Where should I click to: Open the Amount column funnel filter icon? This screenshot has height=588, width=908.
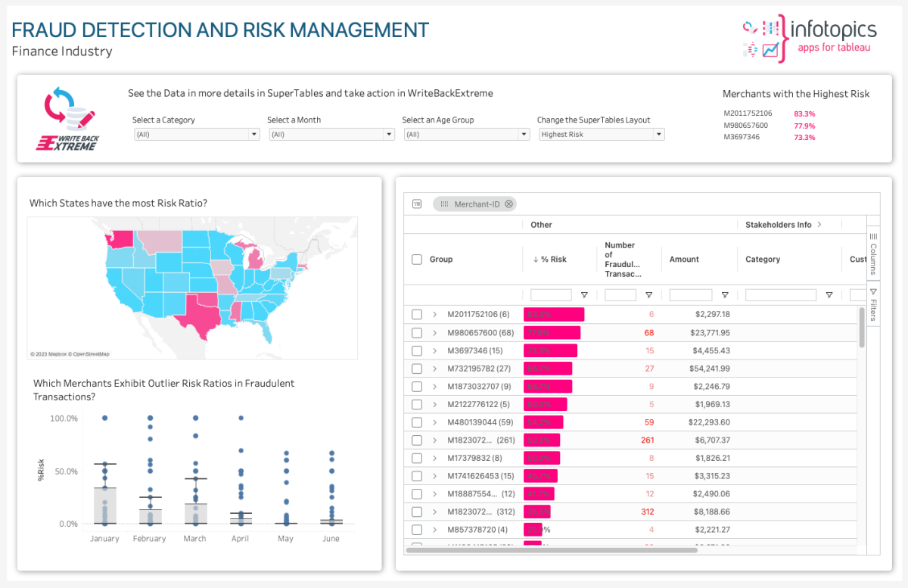[725, 294]
